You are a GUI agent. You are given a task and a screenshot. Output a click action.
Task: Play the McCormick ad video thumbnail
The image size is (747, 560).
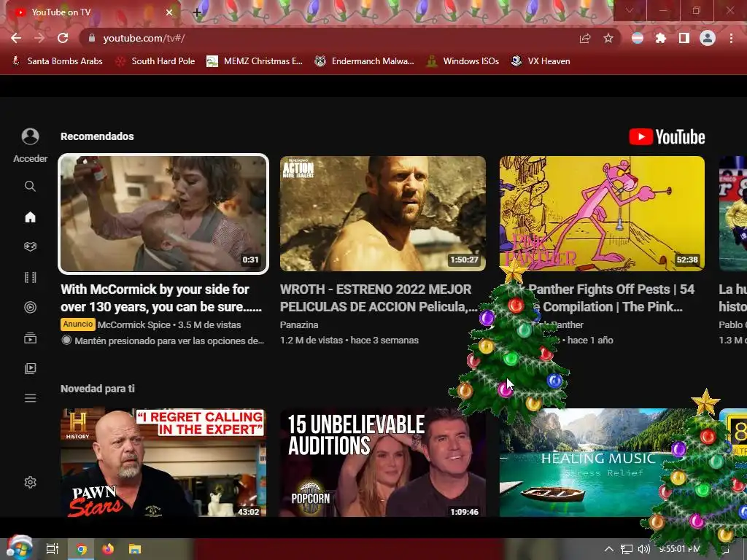click(x=163, y=214)
